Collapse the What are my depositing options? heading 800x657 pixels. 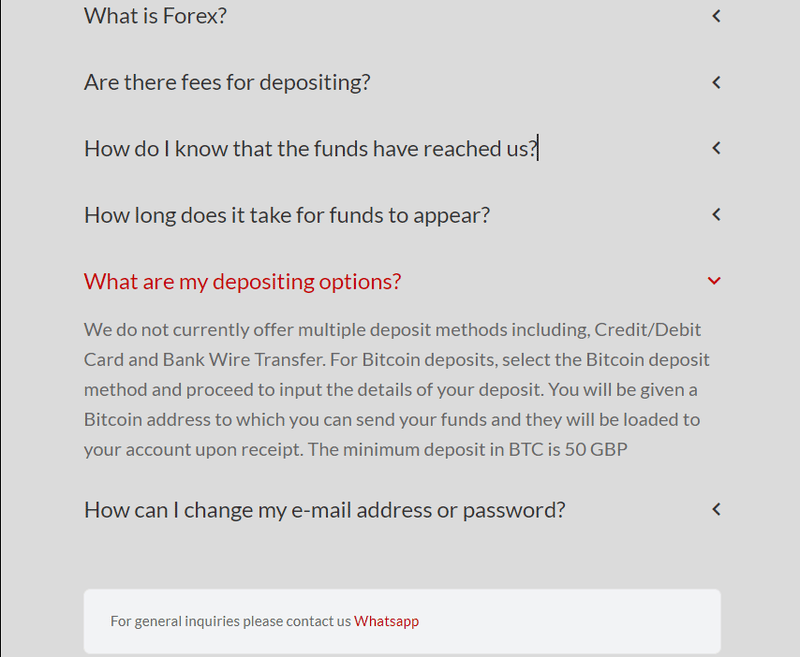pos(242,281)
